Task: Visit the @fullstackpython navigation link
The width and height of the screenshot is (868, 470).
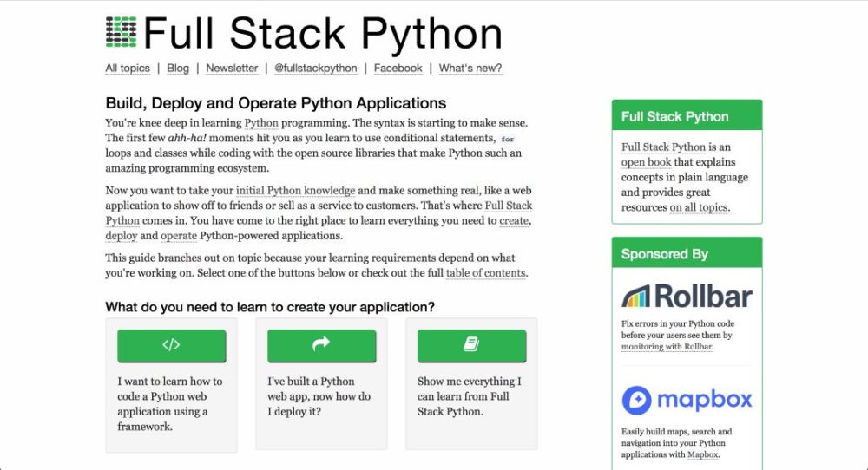Action: pos(316,69)
